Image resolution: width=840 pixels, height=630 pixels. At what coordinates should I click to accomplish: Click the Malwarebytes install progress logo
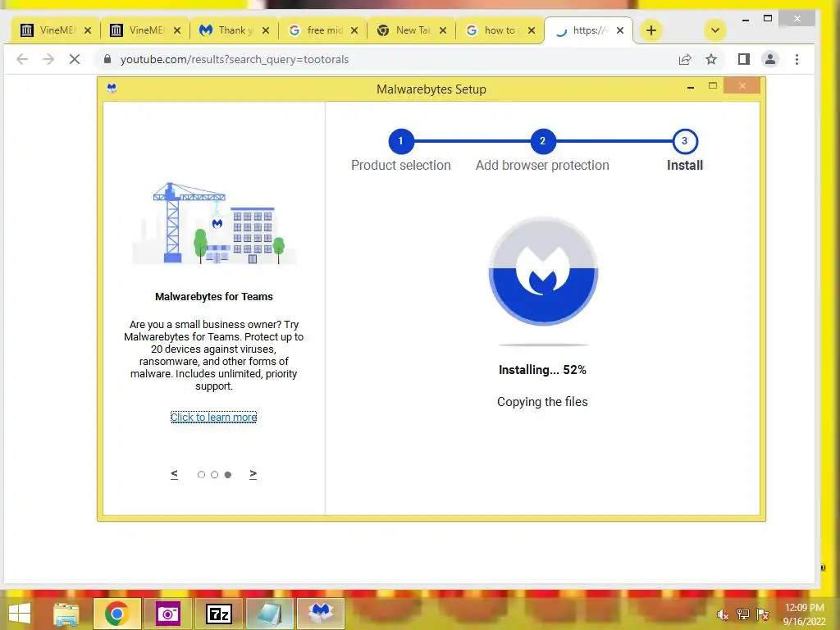543,271
